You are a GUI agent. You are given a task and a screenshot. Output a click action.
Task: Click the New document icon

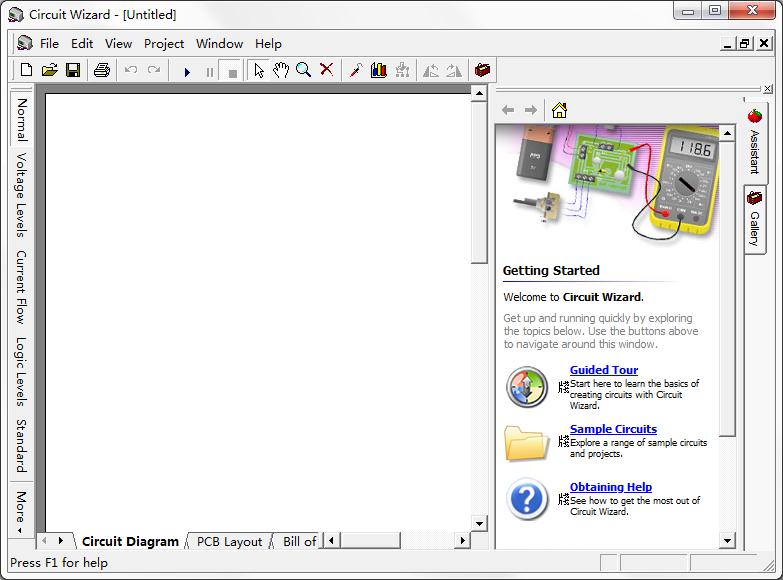click(x=26, y=70)
